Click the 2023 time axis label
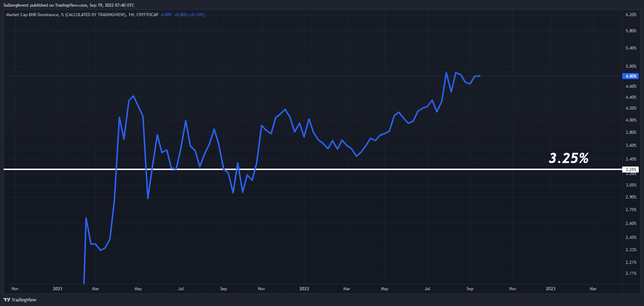The width and height of the screenshot is (644, 306). pyautogui.click(x=551, y=289)
